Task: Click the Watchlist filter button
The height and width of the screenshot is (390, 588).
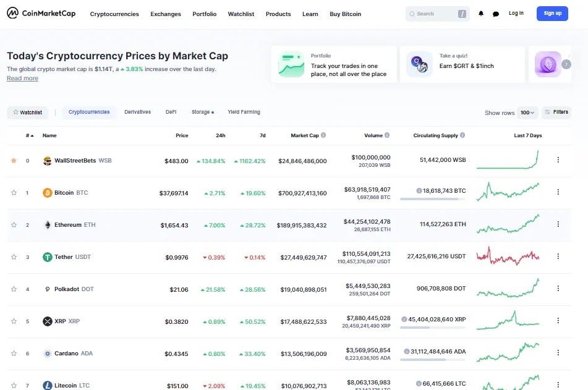Action: click(x=27, y=112)
